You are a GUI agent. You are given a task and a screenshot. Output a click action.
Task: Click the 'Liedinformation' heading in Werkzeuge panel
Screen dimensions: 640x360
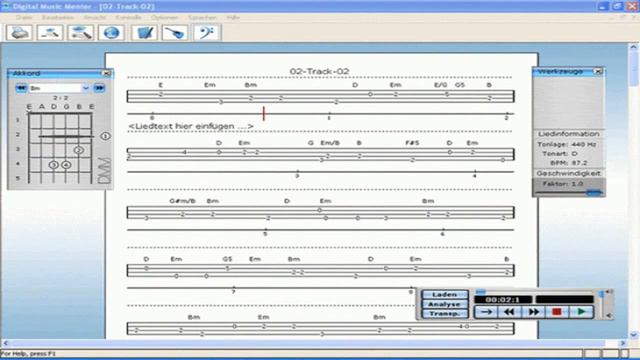(x=569, y=134)
